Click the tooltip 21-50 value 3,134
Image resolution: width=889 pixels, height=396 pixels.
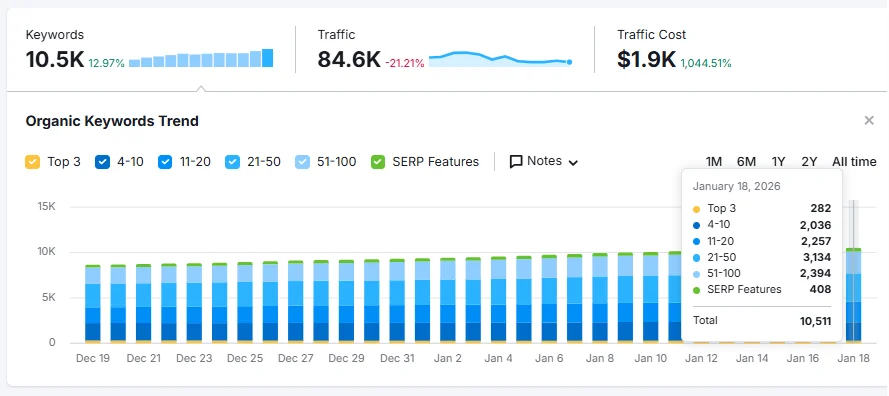[x=816, y=257]
